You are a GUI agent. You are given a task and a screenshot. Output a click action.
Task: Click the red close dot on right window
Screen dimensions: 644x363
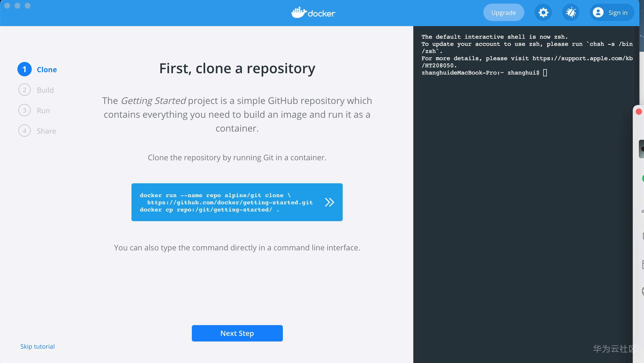(639, 112)
